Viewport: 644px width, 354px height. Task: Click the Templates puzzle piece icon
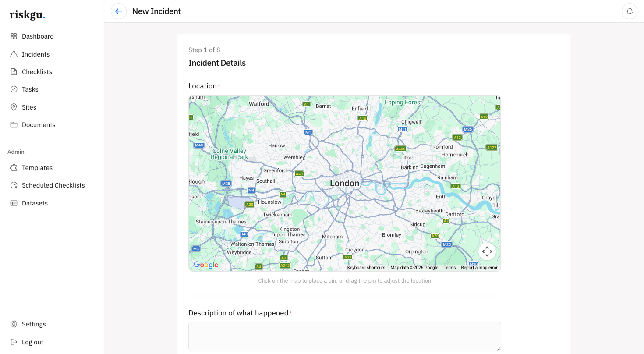pyautogui.click(x=14, y=168)
